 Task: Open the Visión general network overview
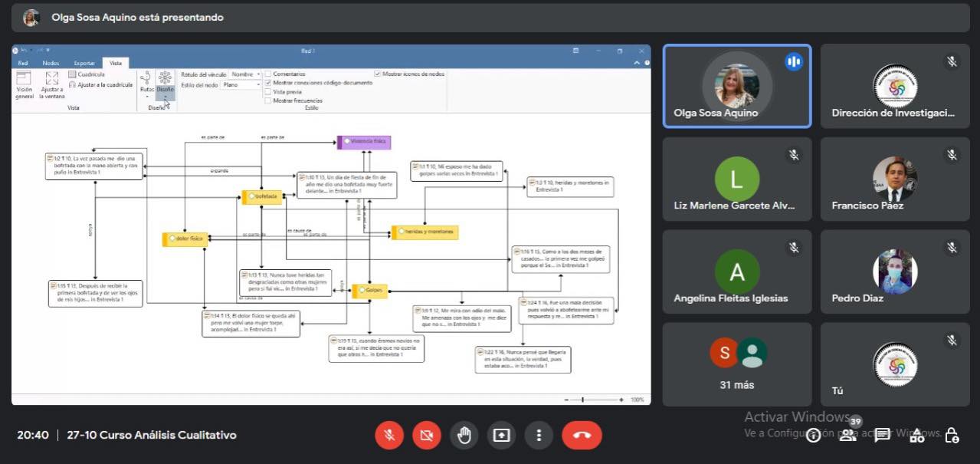tap(24, 85)
